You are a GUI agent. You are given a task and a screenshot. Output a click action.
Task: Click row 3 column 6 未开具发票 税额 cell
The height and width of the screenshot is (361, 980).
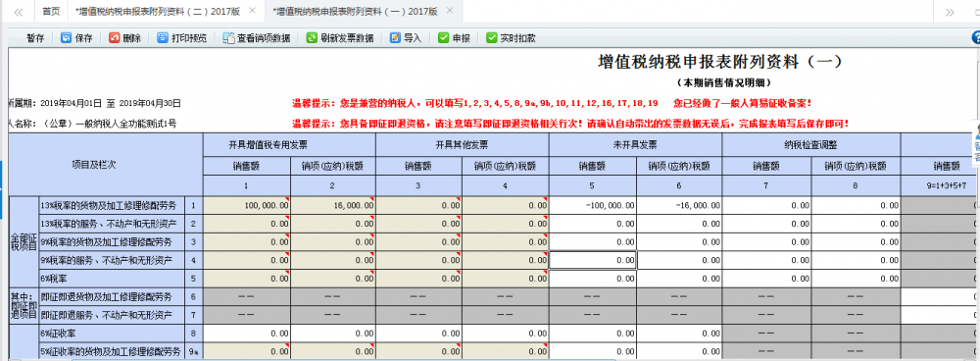[x=679, y=241]
